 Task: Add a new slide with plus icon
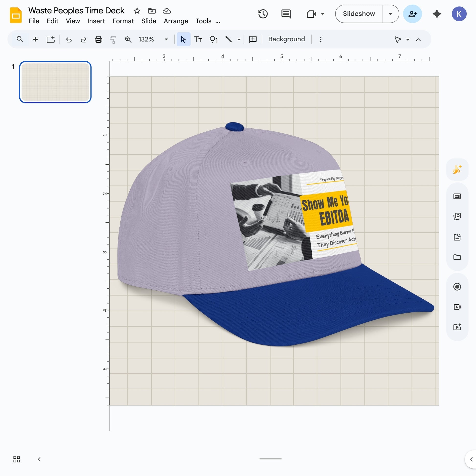click(x=35, y=39)
